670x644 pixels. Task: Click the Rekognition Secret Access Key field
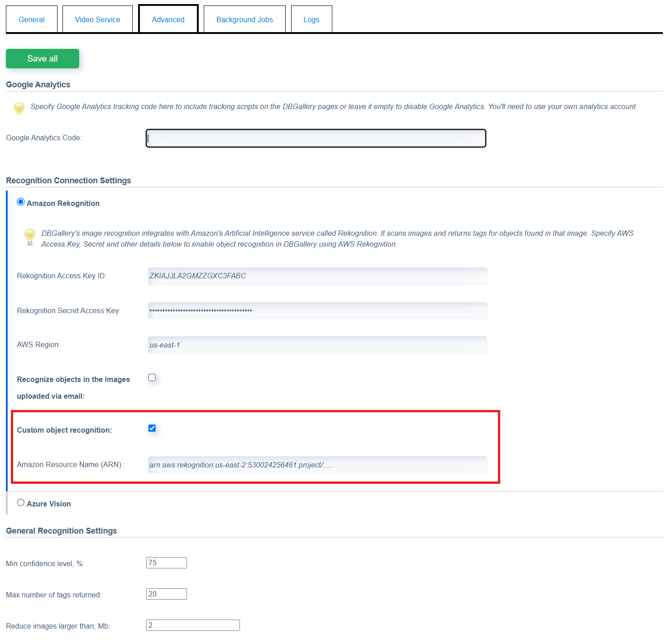(x=318, y=310)
